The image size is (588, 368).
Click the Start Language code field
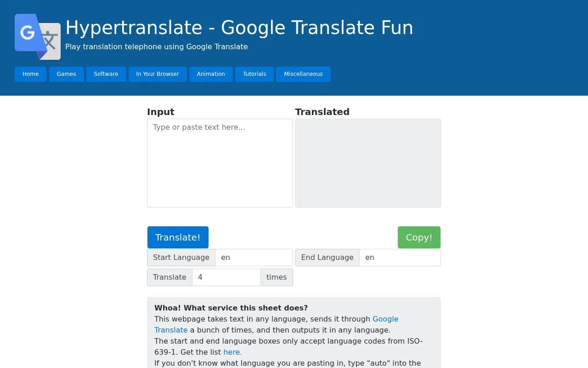[x=254, y=258]
